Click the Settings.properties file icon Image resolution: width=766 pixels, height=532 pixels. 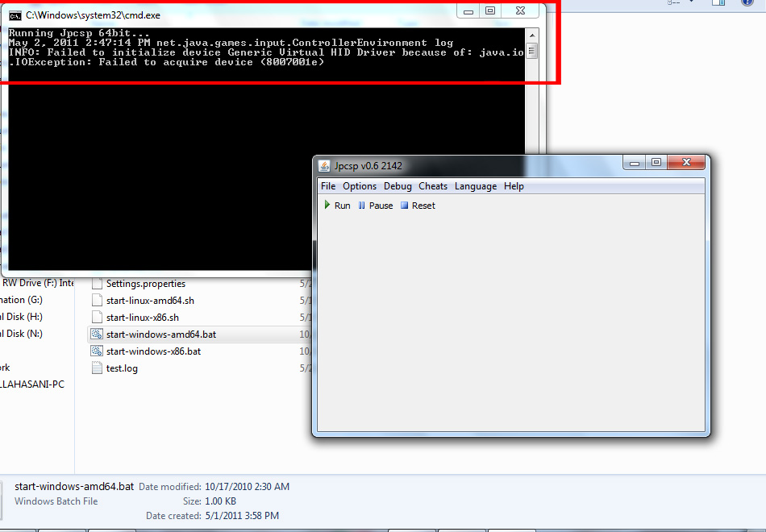tap(98, 284)
